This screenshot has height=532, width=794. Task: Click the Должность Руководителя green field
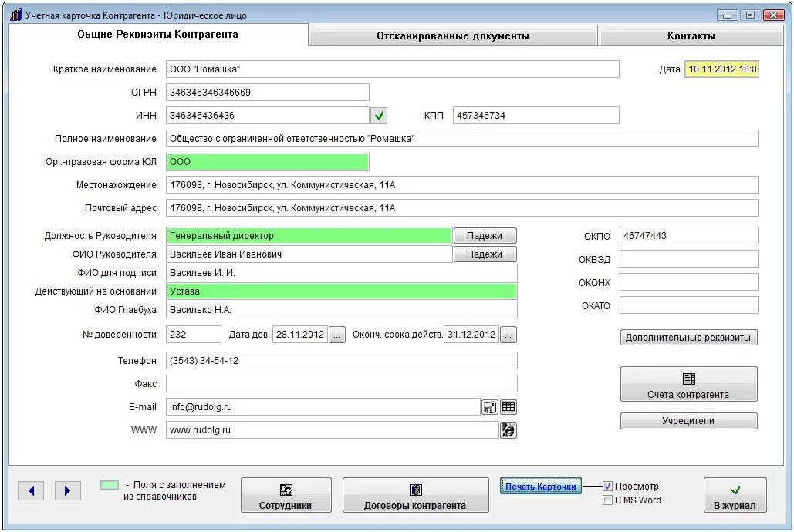309,235
